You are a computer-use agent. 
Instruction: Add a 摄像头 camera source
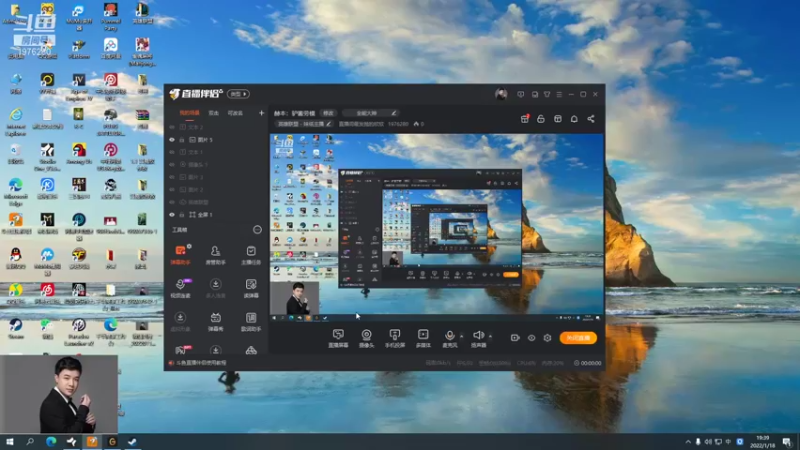pyautogui.click(x=366, y=338)
